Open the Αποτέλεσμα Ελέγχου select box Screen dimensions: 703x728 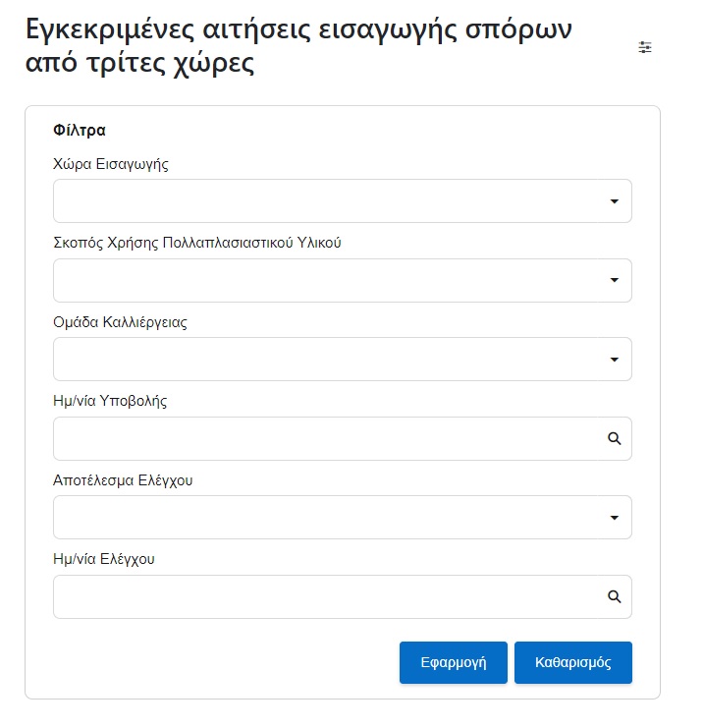tap(343, 517)
